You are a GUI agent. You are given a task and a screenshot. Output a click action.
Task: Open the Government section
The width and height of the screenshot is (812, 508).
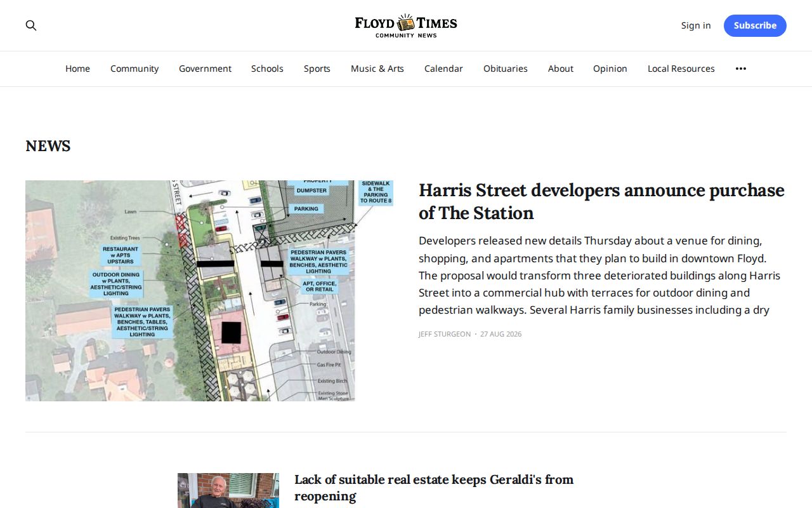coord(205,69)
